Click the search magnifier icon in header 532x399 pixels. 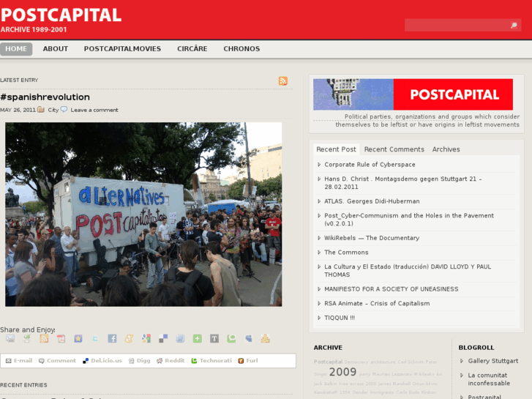pos(514,25)
